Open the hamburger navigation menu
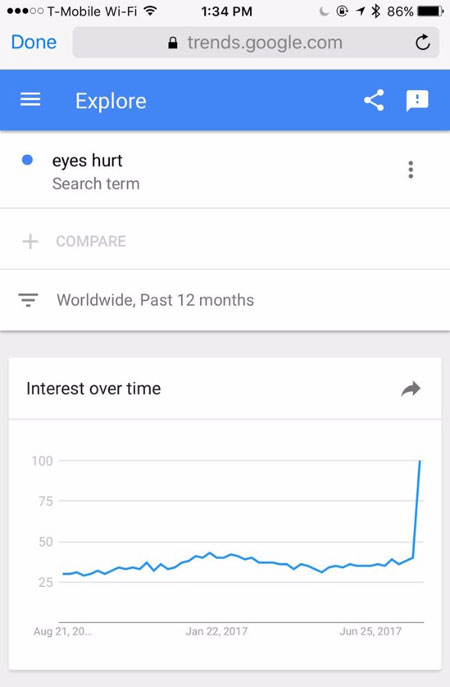450x687 pixels. pyautogui.click(x=30, y=100)
